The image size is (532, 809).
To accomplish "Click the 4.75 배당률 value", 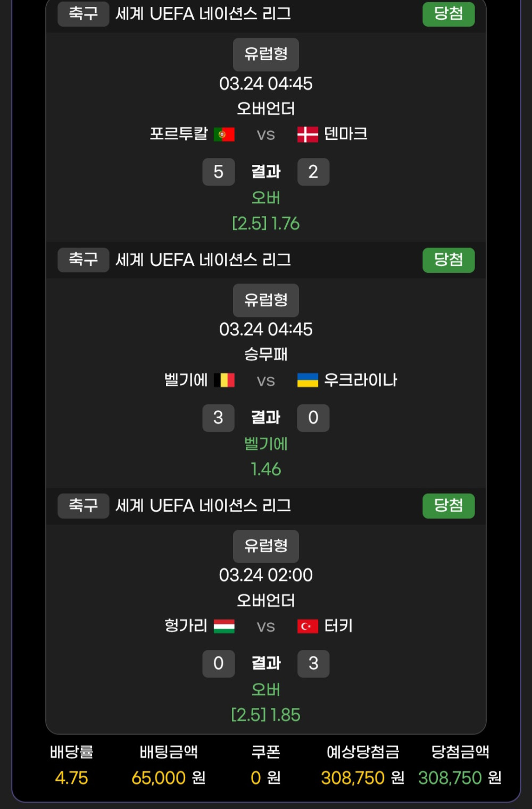I will tap(71, 778).
